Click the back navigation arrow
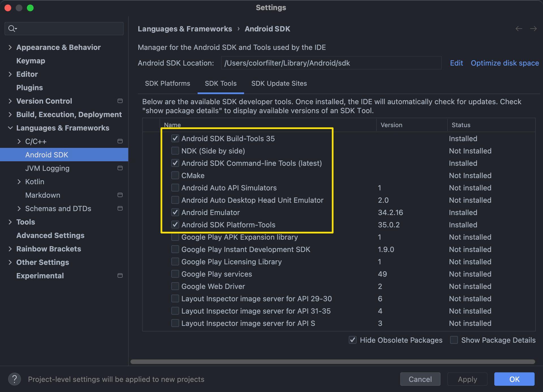This screenshot has height=392, width=543. 519,29
